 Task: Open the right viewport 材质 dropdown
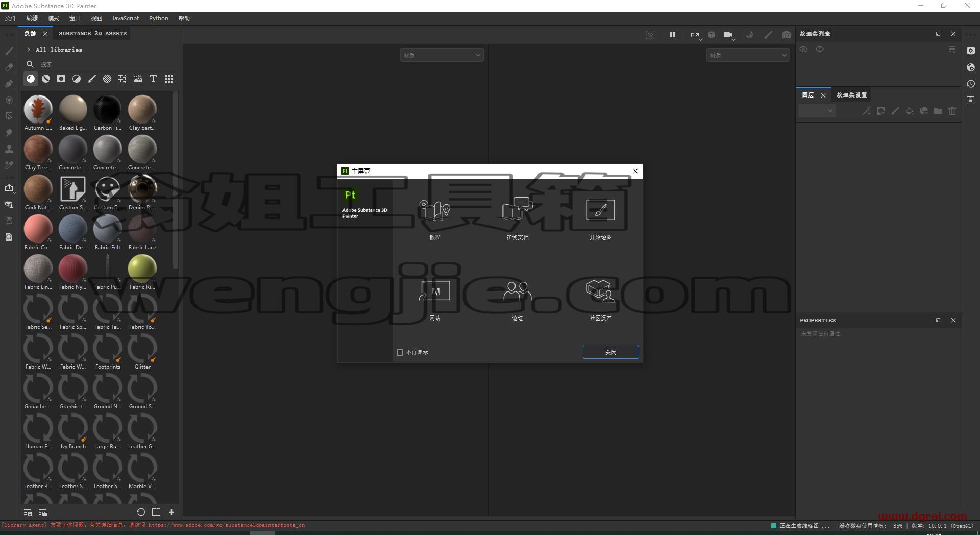[748, 55]
